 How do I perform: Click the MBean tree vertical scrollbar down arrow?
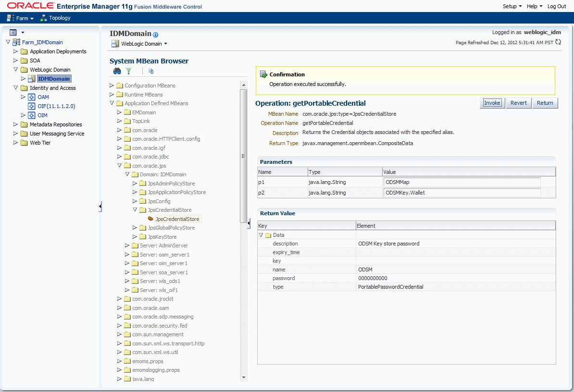[x=244, y=378]
